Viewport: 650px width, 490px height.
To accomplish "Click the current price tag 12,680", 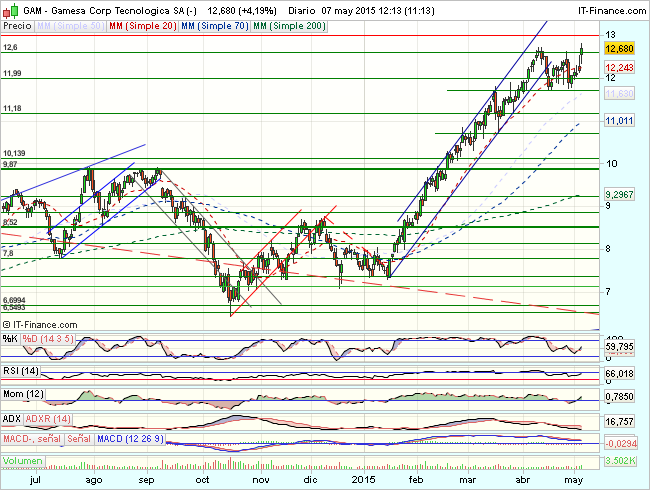I will click(619, 49).
